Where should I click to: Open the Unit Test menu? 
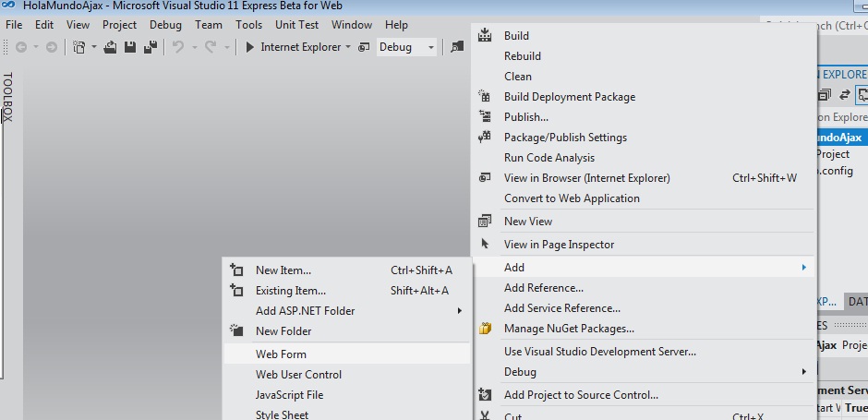coord(296,25)
